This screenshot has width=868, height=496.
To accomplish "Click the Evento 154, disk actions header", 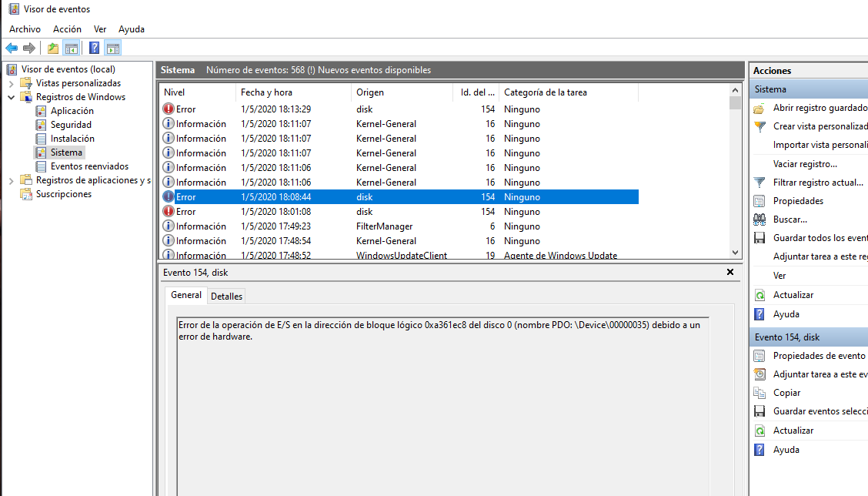I will pos(809,337).
